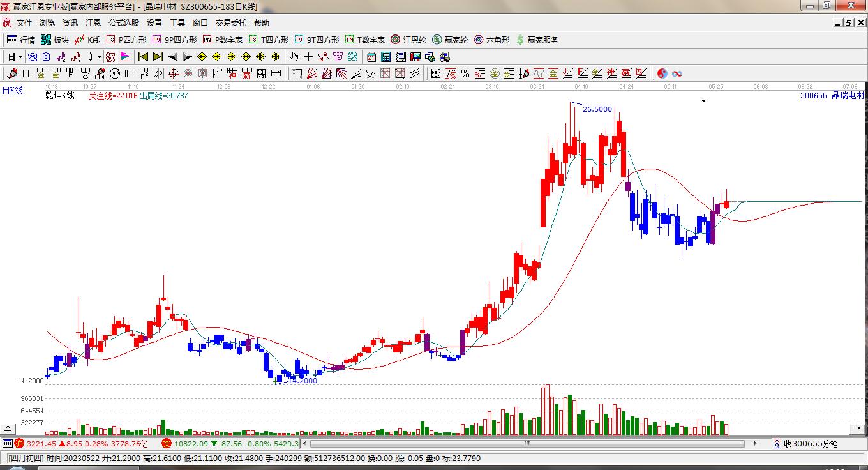Open the 工具 menu
The height and width of the screenshot is (470, 868).
pos(177,23)
